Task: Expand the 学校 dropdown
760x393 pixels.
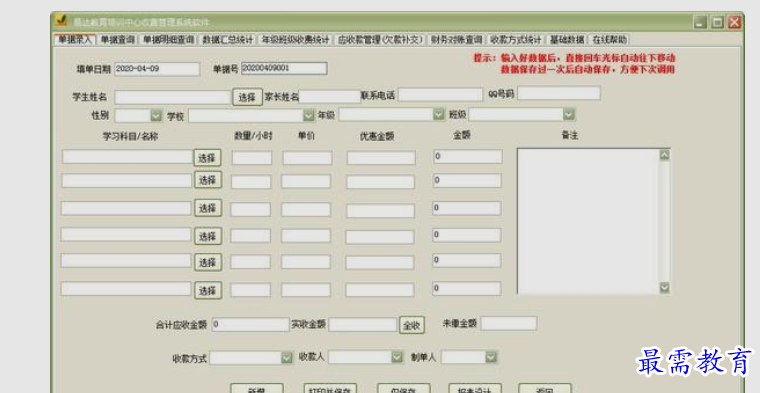Action: tap(309, 115)
